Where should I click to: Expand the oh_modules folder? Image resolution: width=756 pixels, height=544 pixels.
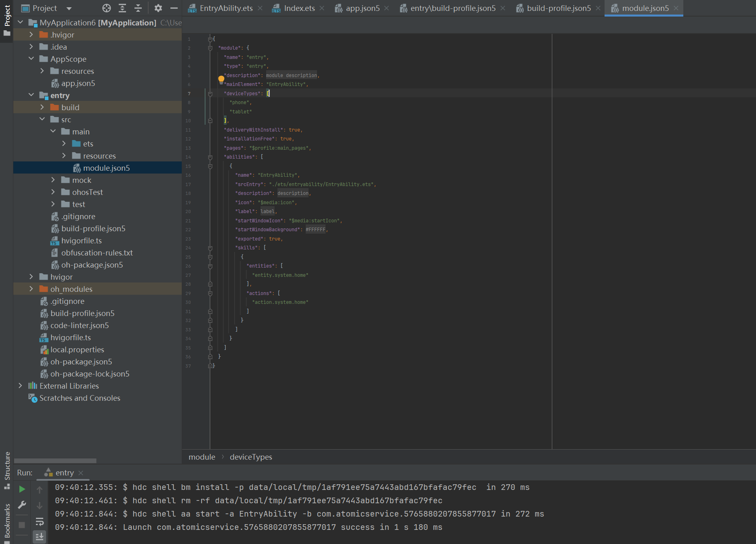coord(31,289)
